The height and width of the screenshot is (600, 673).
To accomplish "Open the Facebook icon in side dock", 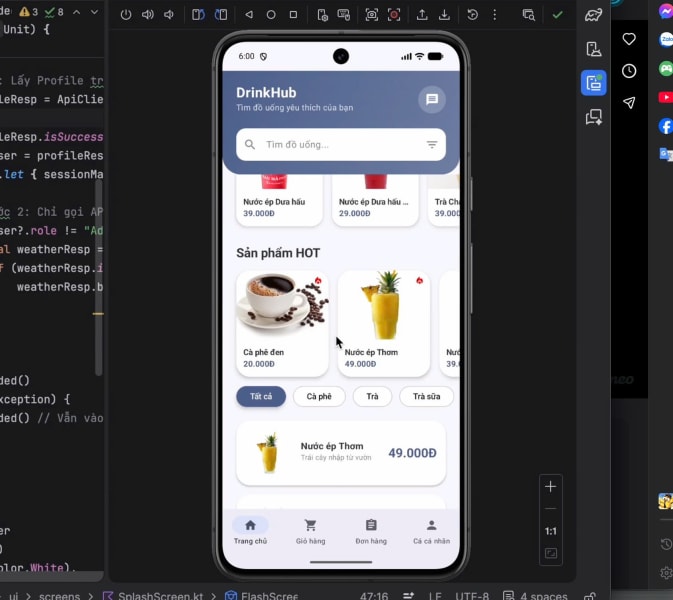I will pyautogui.click(x=665, y=127).
